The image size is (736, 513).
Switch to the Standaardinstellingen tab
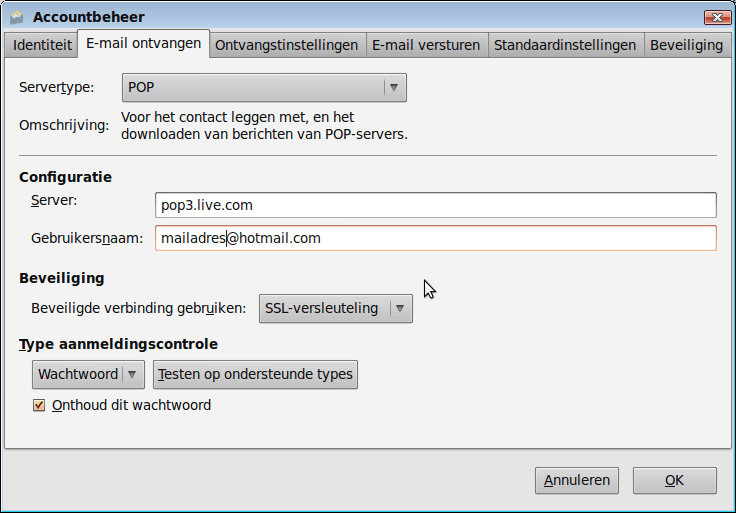coord(565,45)
